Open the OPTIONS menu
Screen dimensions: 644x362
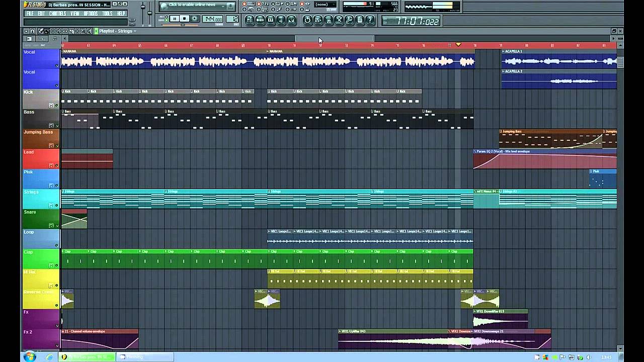click(x=91, y=14)
